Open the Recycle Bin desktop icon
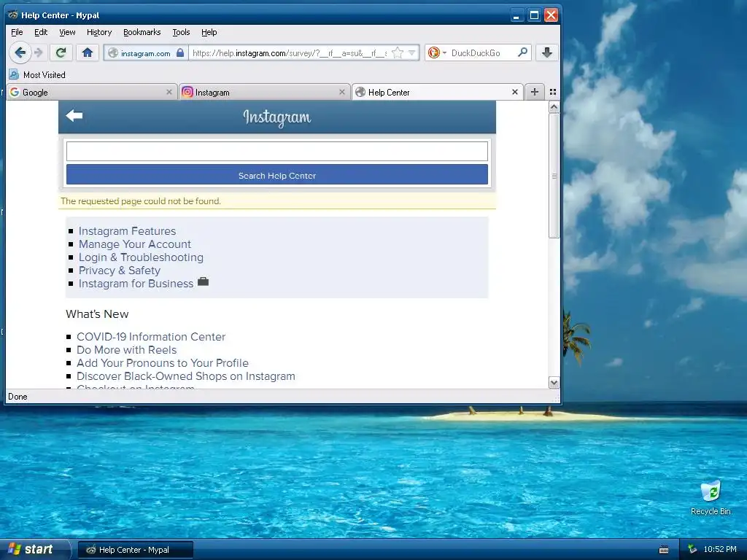Screen dimensions: 747x560 point(711,498)
